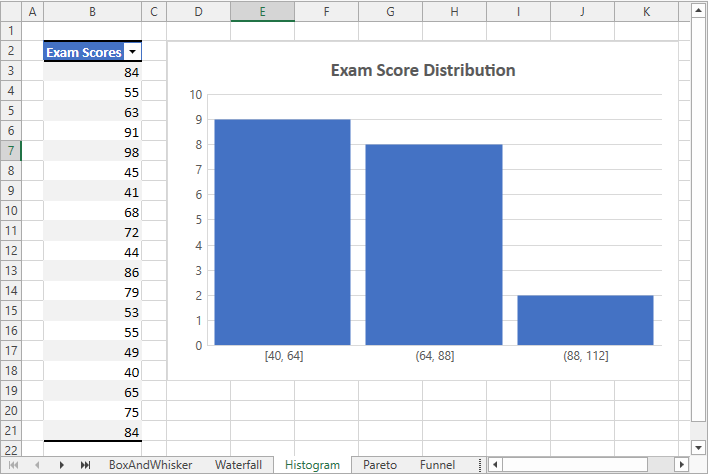Screen dimensions: 708x474
Task: Click the cell containing 65
Action: point(93,392)
